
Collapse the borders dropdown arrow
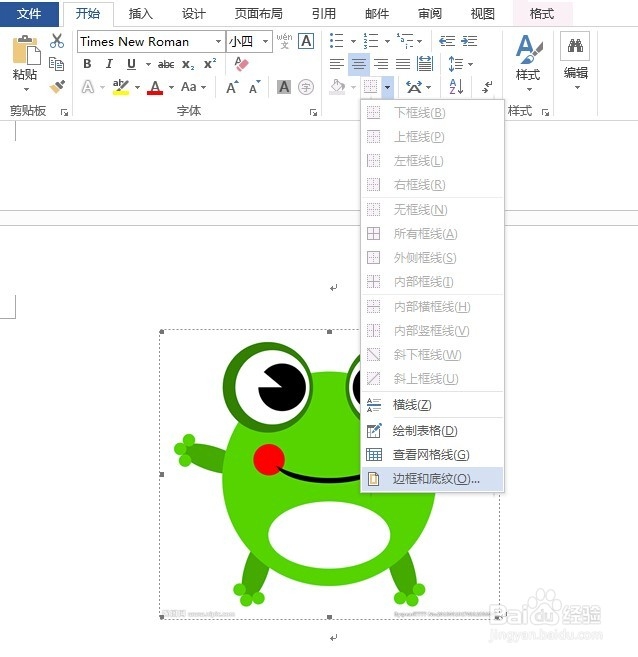tap(387, 87)
